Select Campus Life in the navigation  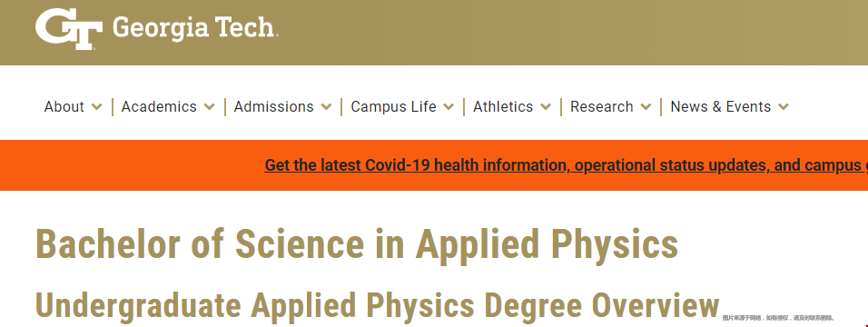click(x=393, y=106)
